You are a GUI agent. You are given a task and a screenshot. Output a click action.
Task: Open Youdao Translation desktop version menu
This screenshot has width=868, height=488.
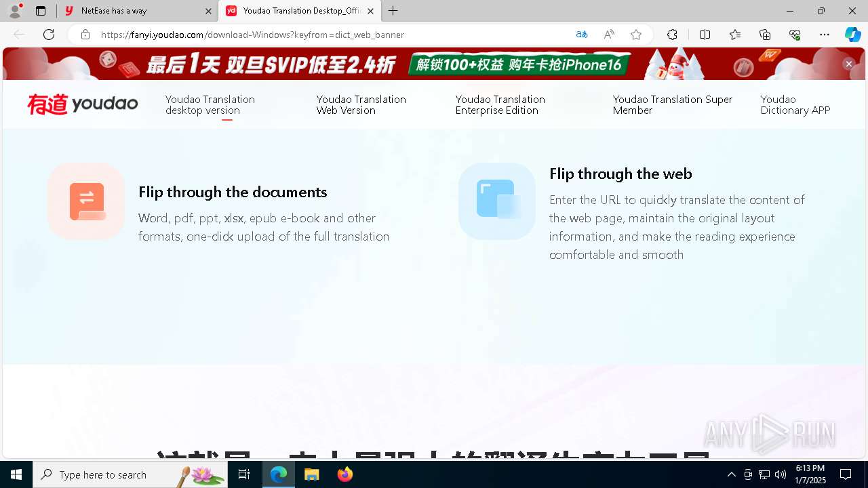tap(210, 104)
